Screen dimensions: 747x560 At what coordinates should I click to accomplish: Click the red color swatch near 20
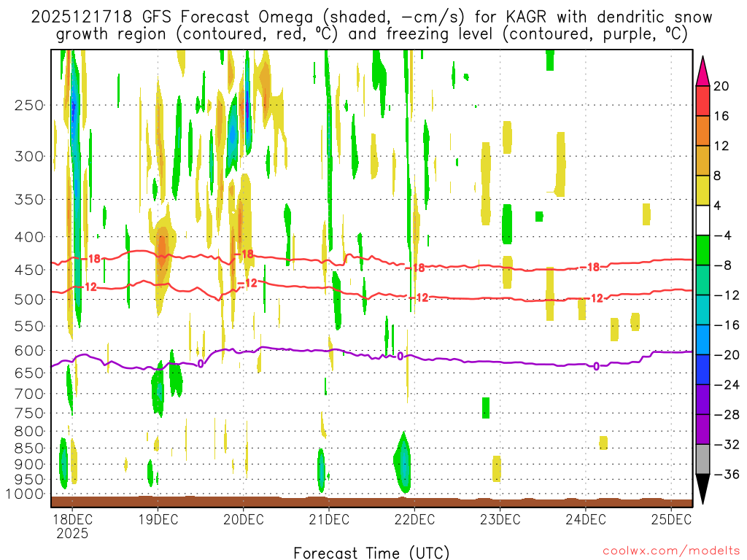coord(703,101)
